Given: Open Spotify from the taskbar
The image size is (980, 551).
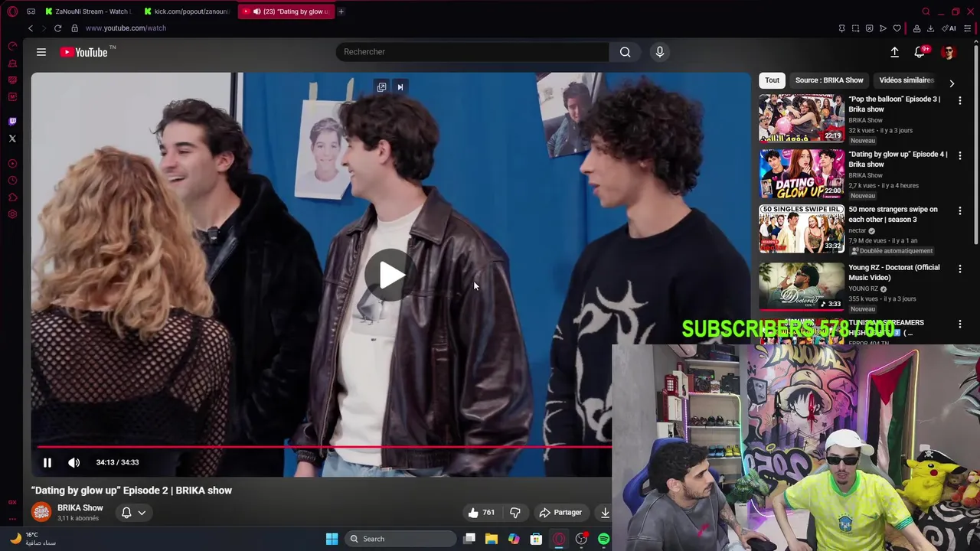Looking at the screenshot, I should click(603, 539).
